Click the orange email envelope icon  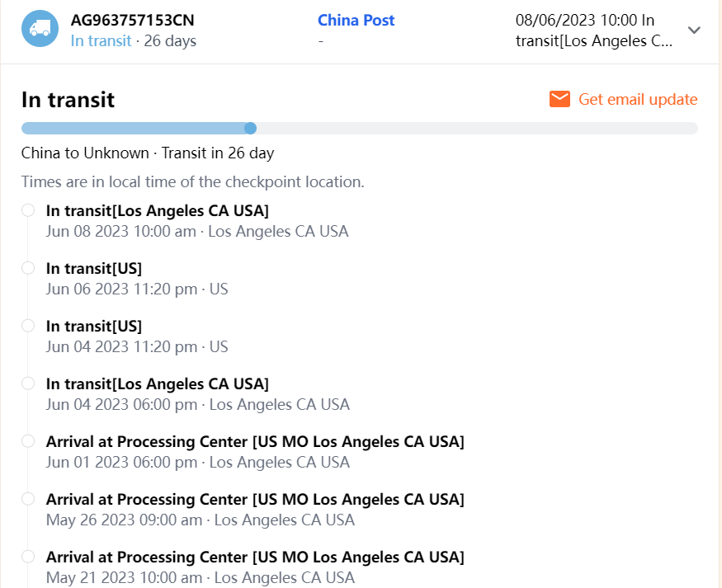click(560, 99)
